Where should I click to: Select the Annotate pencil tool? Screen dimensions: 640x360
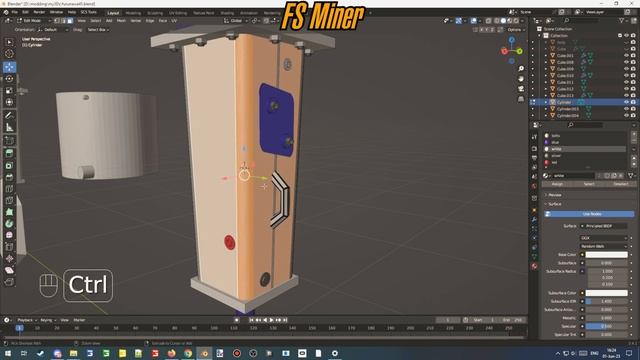coord(9,116)
